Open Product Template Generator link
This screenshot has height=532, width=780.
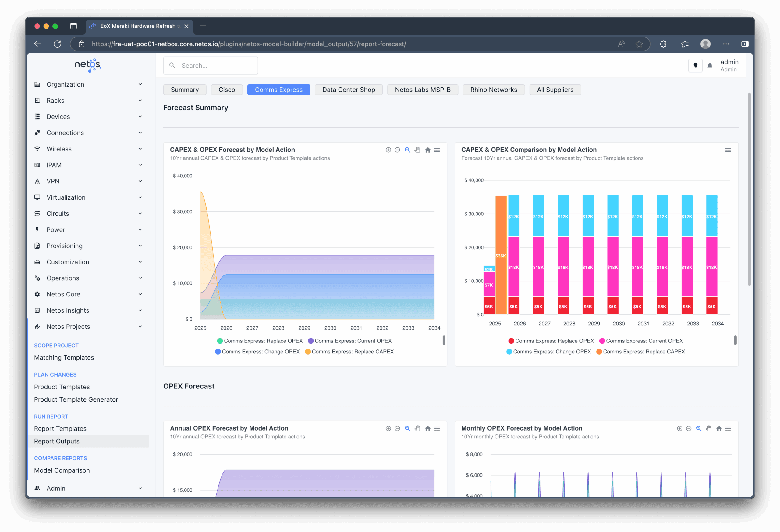point(76,399)
